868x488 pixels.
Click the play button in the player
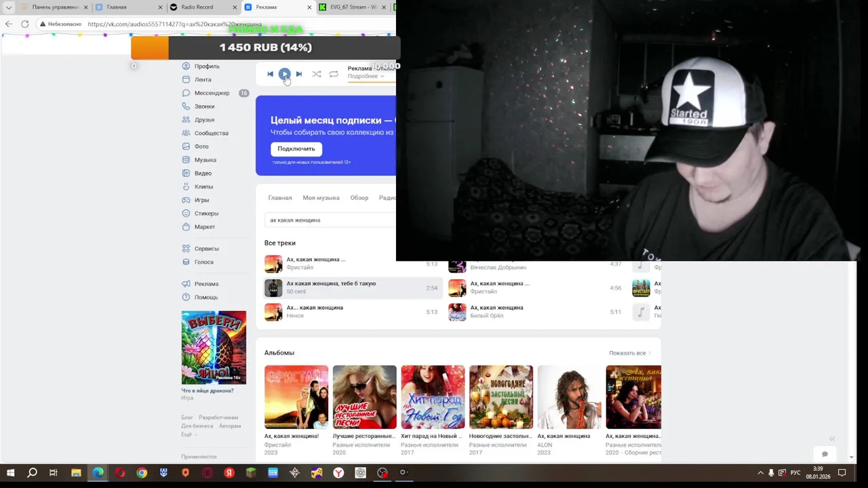[x=284, y=74]
